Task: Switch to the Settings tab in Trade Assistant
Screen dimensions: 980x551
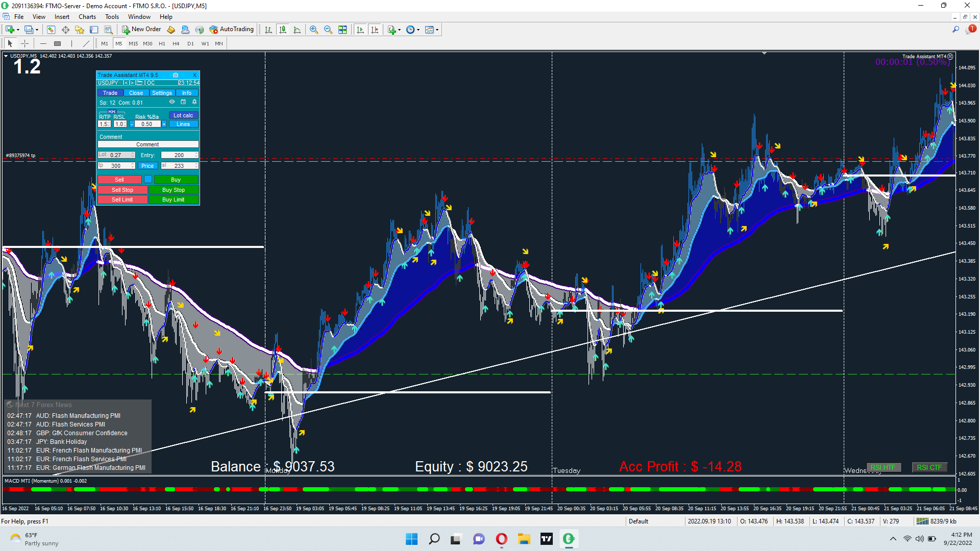Action: 162,93
